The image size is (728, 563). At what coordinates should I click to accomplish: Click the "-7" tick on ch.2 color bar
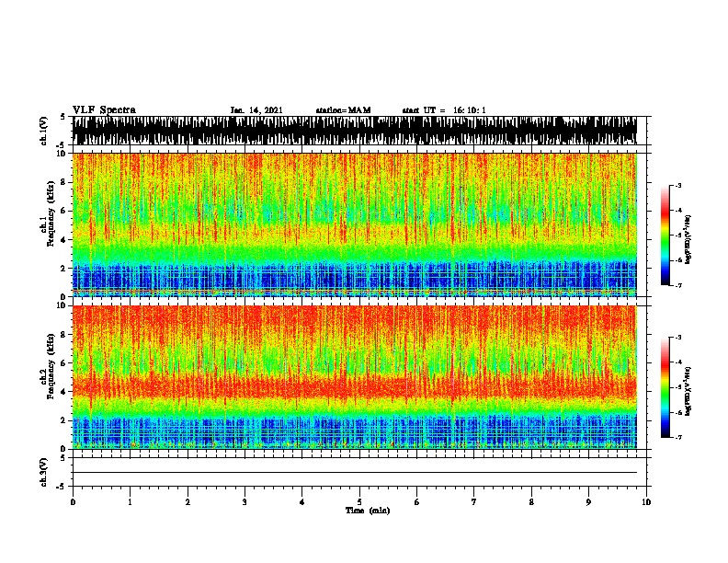coord(678,437)
